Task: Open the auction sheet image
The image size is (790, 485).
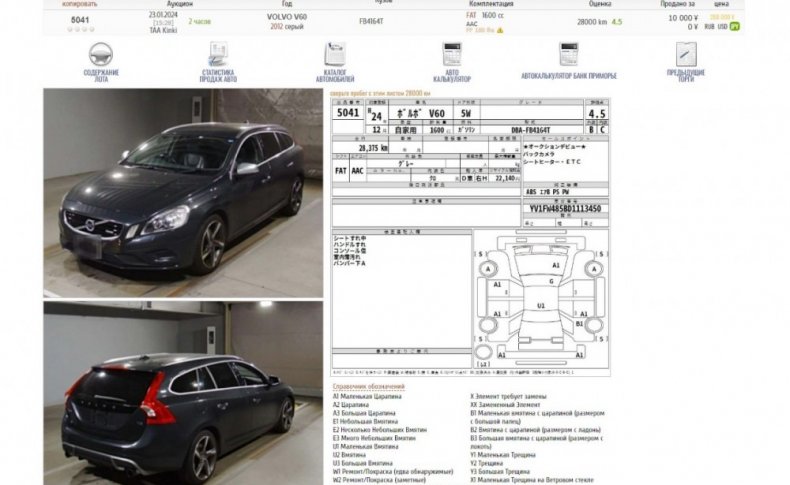Action: point(470,237)
